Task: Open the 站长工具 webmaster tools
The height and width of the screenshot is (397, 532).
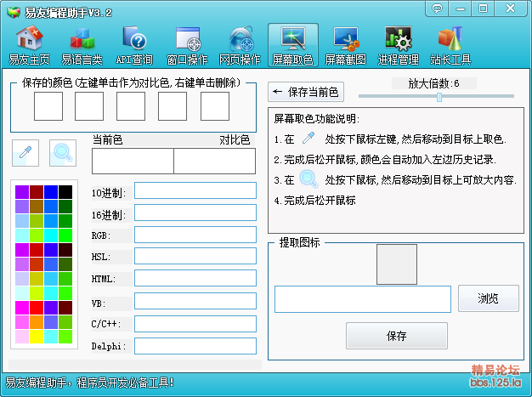Action: pyautogui.click(x=450, y=45)
